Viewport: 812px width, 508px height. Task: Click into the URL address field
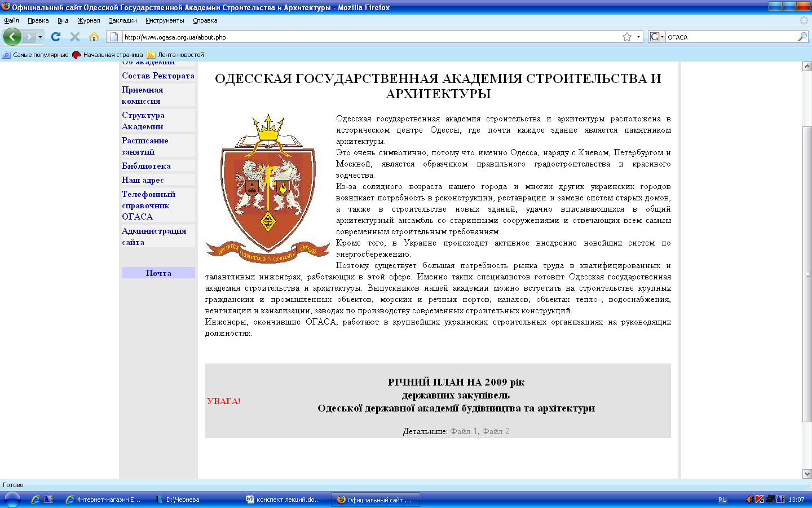(371, 37)
